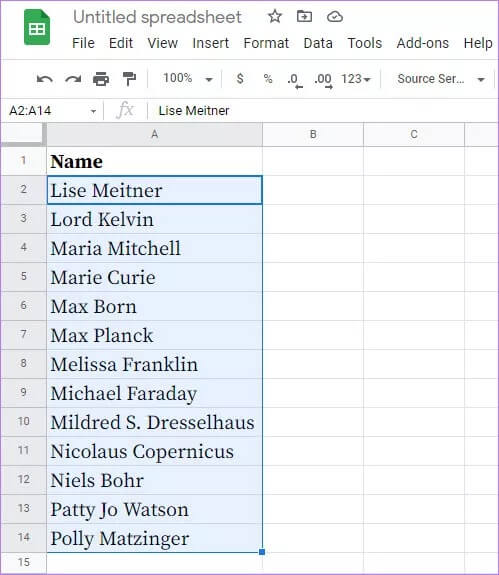Check the cloud save status icon
Screen dimensions: 499x575
click(334, 17)
